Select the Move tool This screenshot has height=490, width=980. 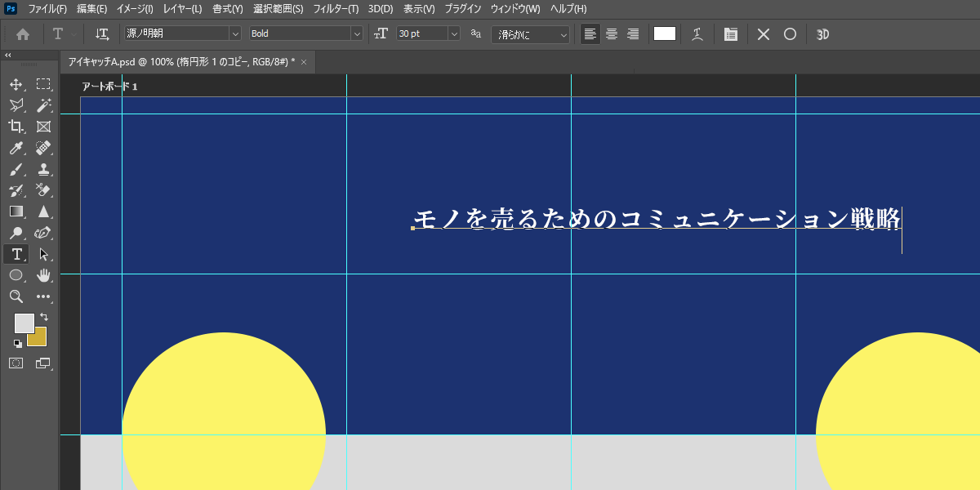[x=16, y=83]
